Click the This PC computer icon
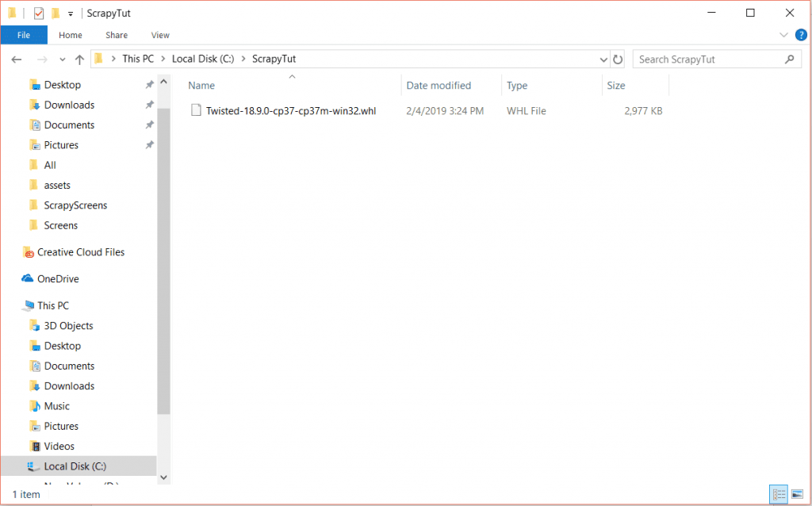 click(28, 306)
